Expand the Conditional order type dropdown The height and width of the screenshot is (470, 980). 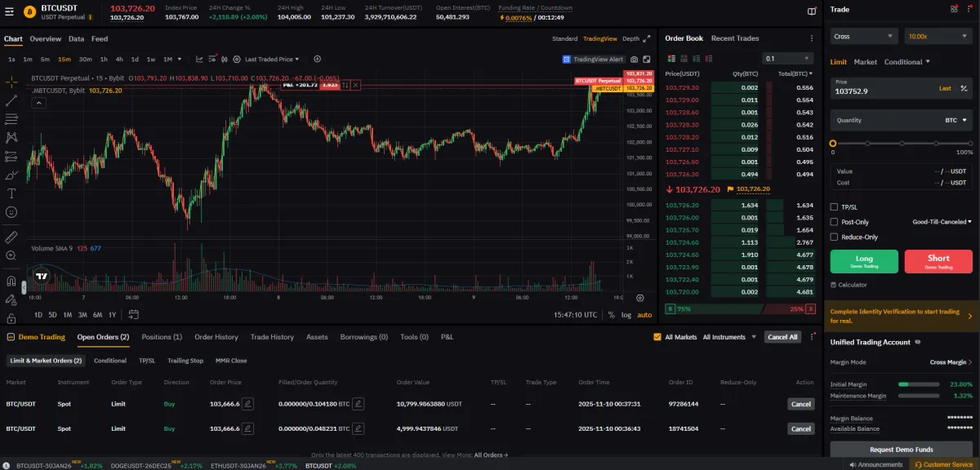click(906, 62)
